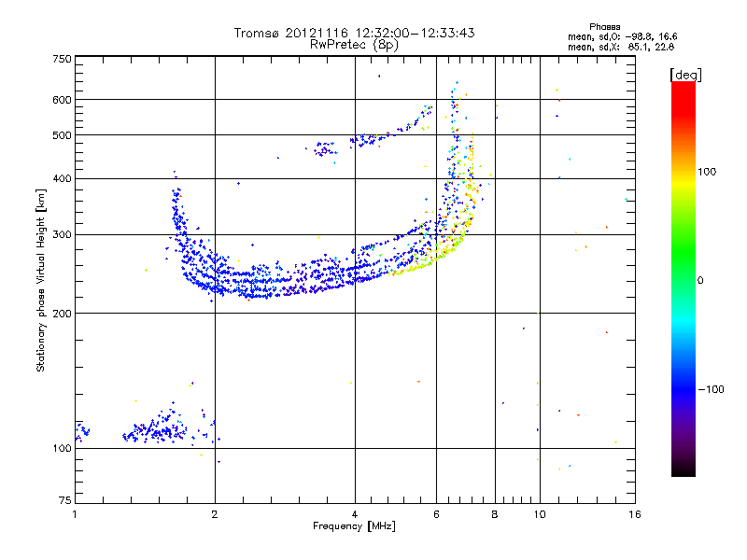This screenshot has height=560, width=747.
Task: Click the 'RwPretec (8p)' subtitle
Action: coord(354,45)
